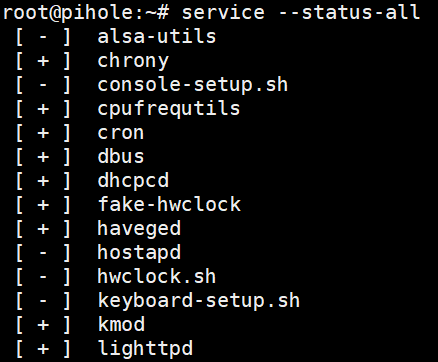Click the plus status marker beside chrony
The width and height of the screenshot is (438, 362).
(x=43, y=62)
